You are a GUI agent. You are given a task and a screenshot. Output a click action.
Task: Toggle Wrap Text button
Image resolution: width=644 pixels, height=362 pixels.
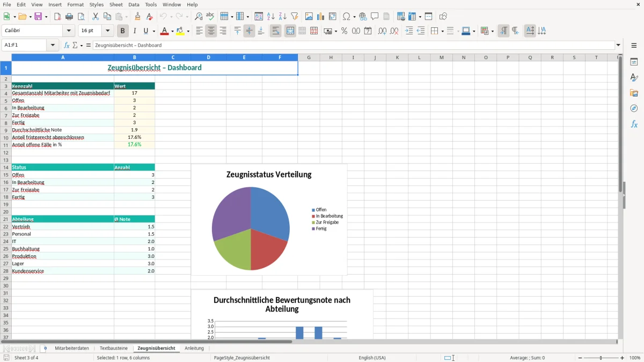(x=275, y=31)
